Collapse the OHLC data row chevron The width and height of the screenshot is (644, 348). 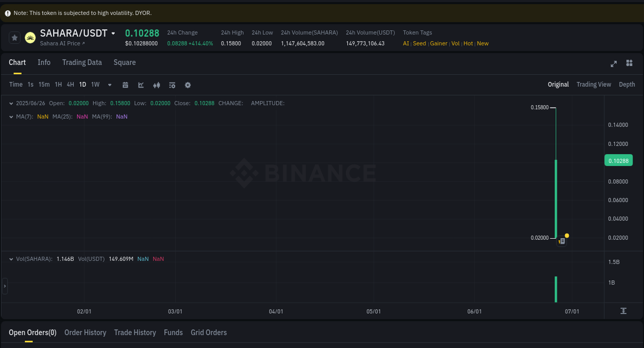tap(11, 103)
